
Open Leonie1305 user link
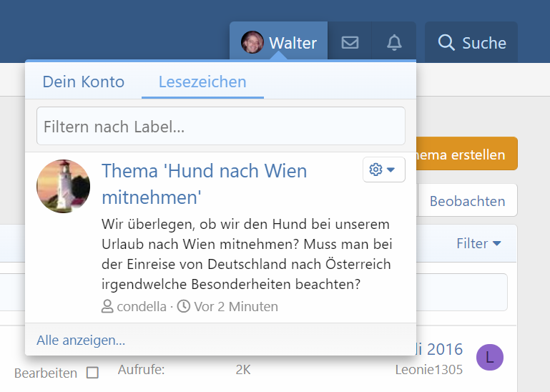tap(428, 370)
